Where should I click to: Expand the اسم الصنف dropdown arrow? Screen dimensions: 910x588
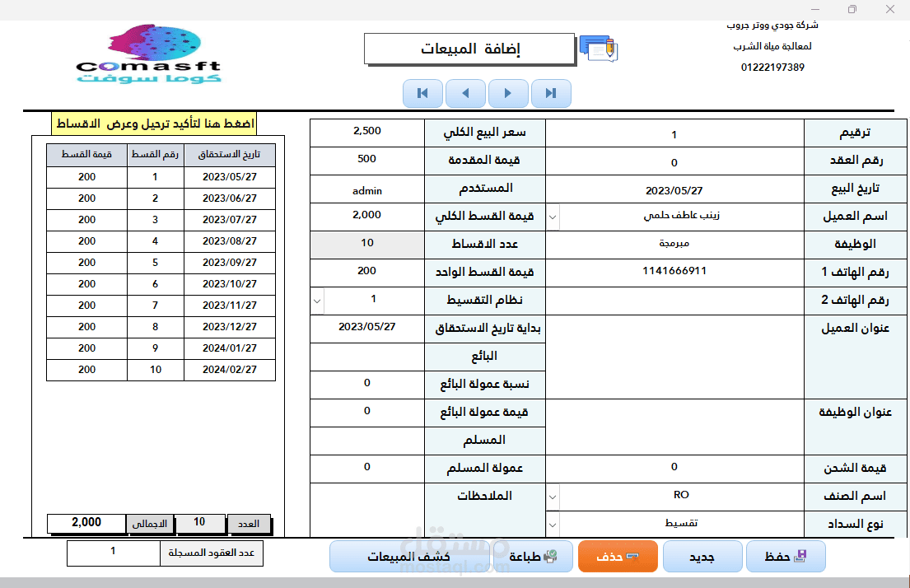tap(553, 497)
